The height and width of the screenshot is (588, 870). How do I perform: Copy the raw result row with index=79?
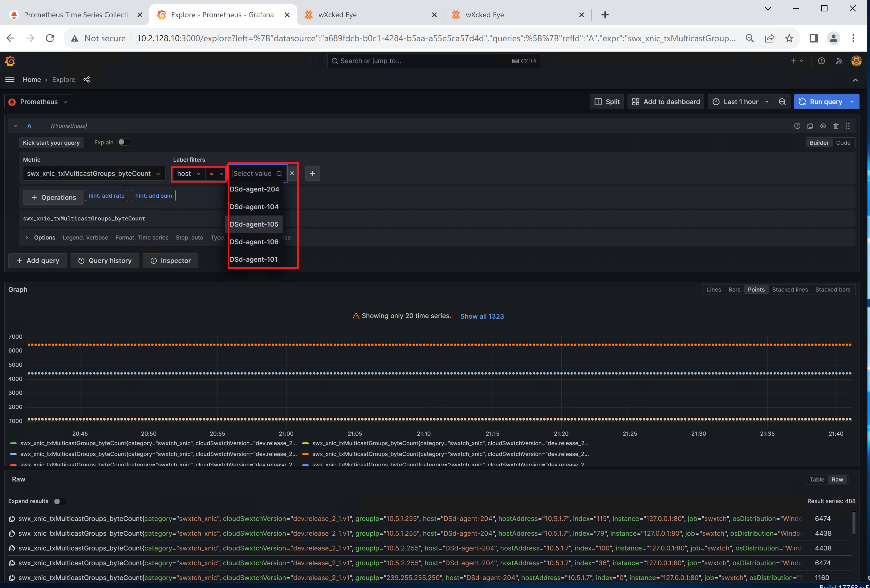[12, 534]
